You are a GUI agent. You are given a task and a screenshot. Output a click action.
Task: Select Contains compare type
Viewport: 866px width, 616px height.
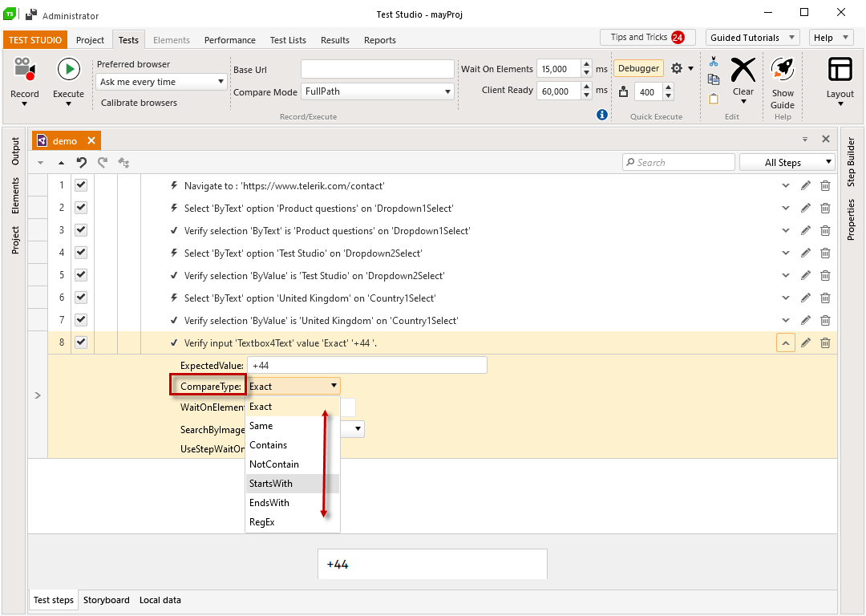(293, 444)
